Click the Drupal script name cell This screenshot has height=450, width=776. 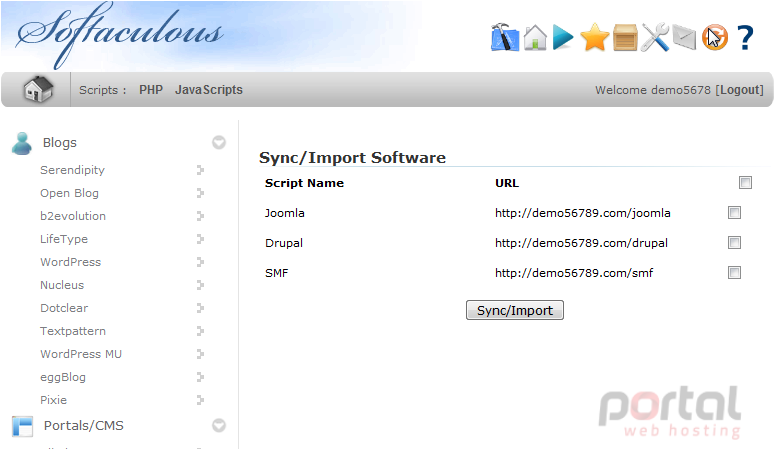284,243
